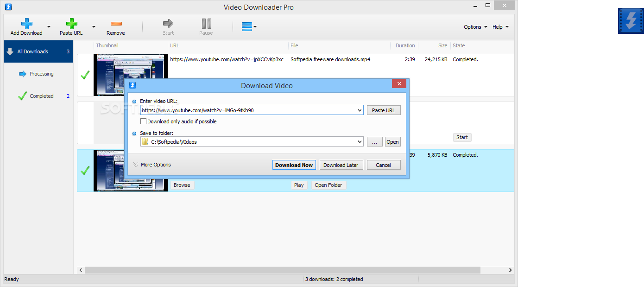Screen dimensions: 644x287
Task: Cancel the Download Video dialog
Action: click(x=384, y=165)
